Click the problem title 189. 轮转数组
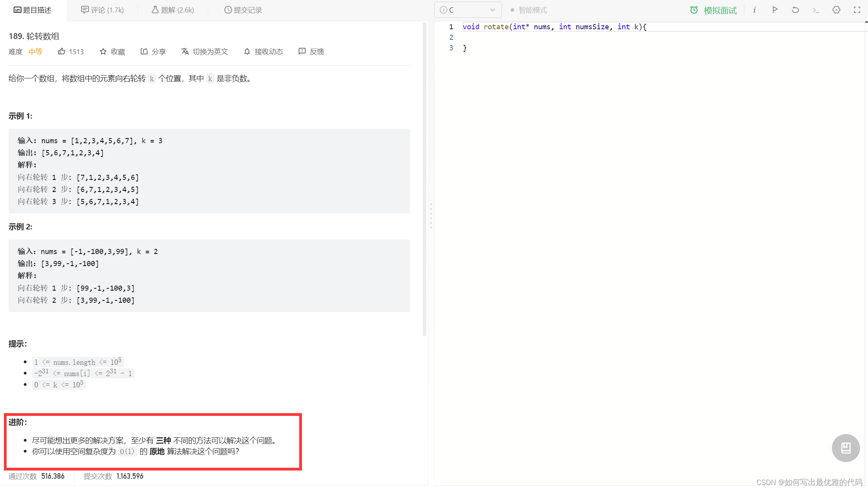Viewport: 868px width, 490px height. pyautogui.click(x=34, y=36)
